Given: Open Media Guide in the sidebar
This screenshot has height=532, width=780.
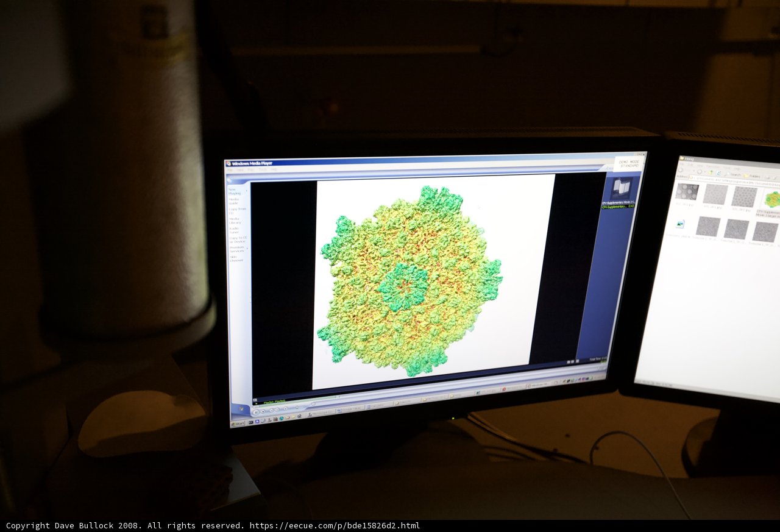Looking at the screenshot, I should click(233, 201).
